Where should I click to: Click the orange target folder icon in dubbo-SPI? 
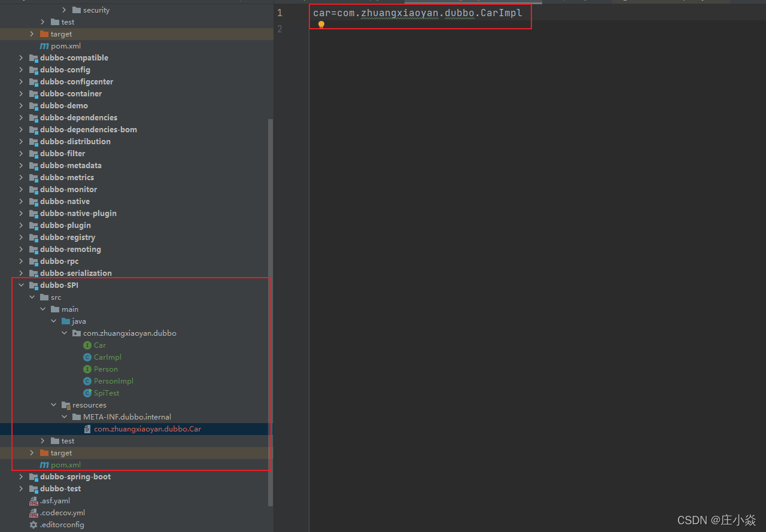coord(44,453)
